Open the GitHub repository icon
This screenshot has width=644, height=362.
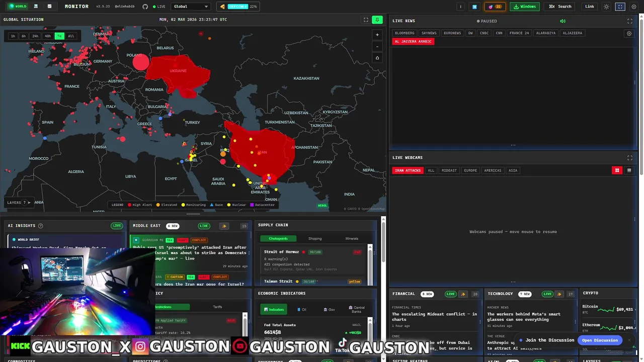[145, 7]
